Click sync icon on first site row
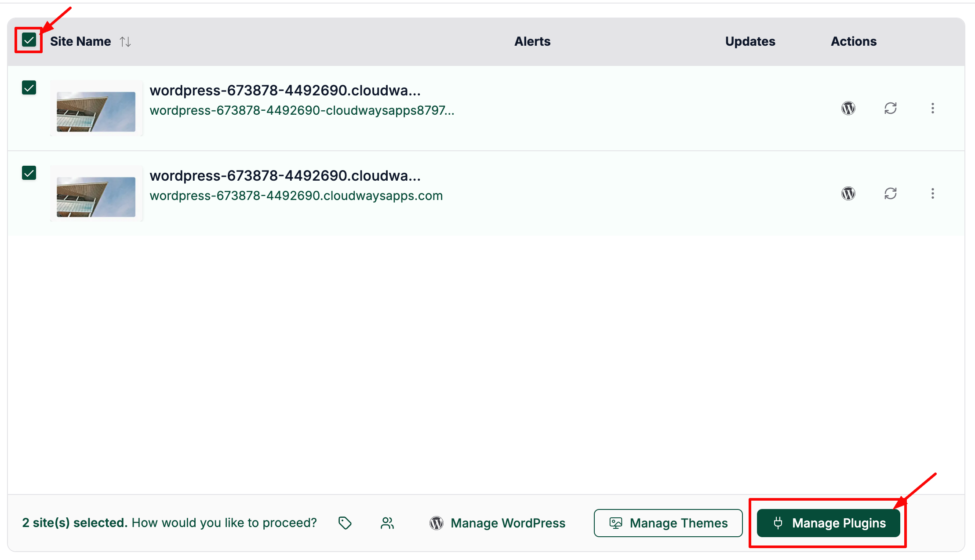 click(891, 108)
